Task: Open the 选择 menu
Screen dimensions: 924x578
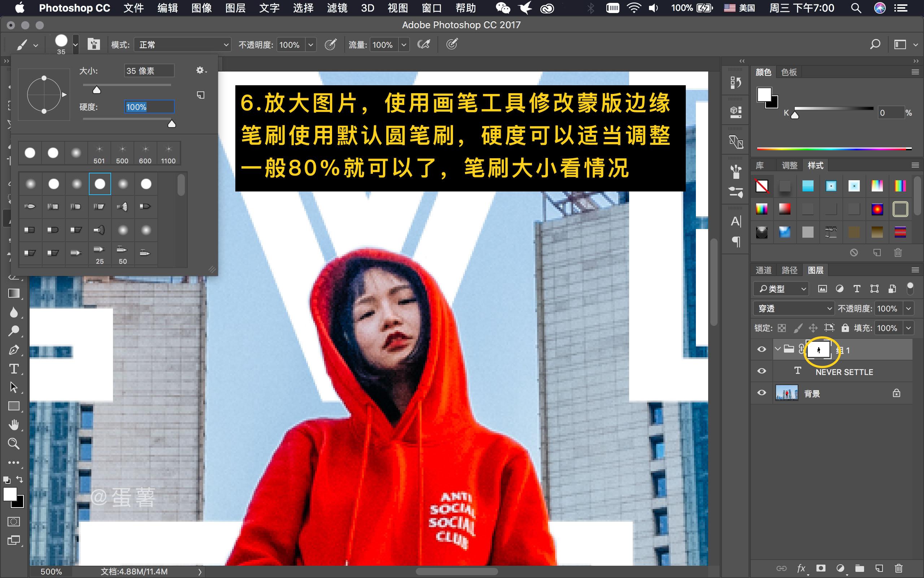Action: point(303,8)
